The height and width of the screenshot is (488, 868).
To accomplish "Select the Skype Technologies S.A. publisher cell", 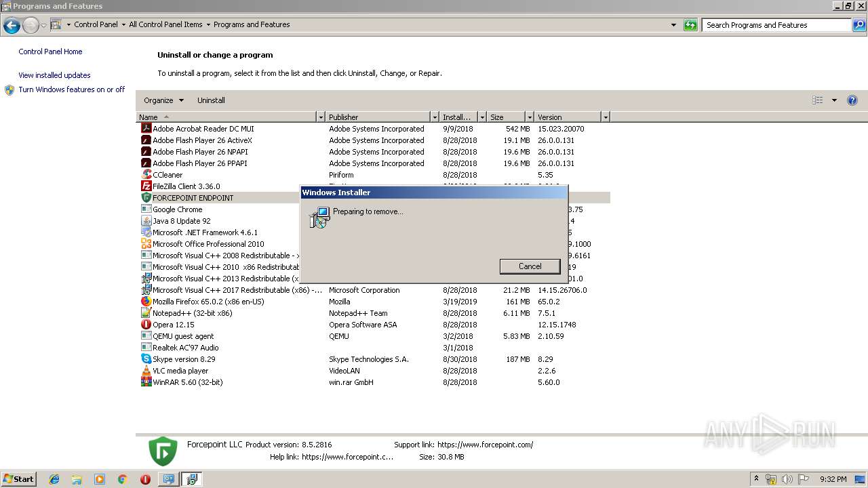I will 369,359.
